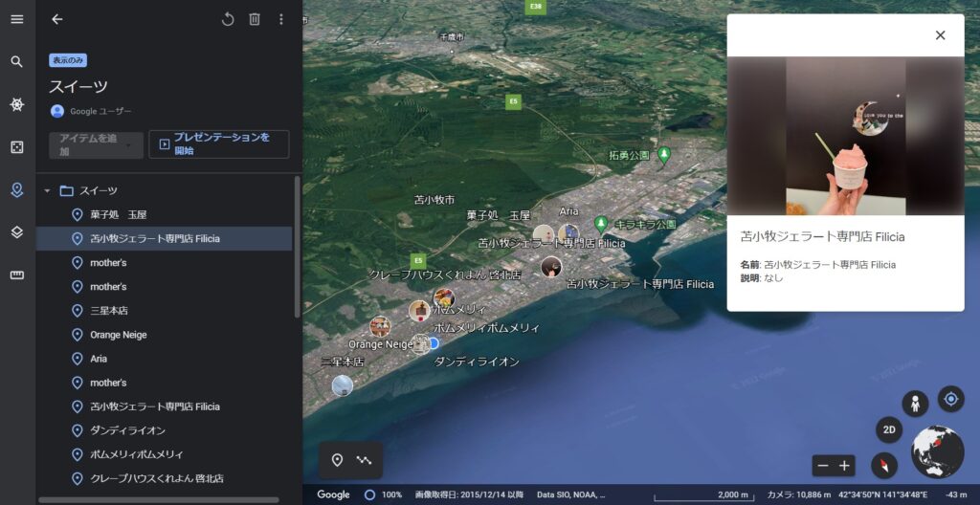Click the I'm Feeling Lucky dice icon

17,146
